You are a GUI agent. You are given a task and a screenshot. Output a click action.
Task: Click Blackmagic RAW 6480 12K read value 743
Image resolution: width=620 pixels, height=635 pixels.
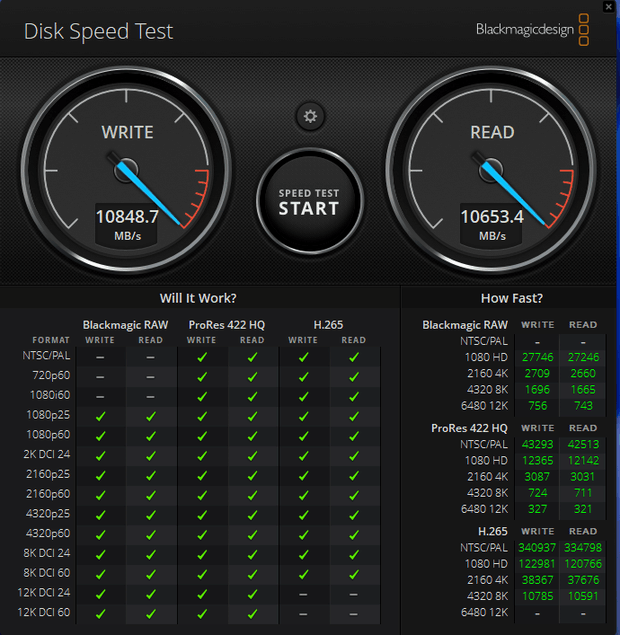583,406
